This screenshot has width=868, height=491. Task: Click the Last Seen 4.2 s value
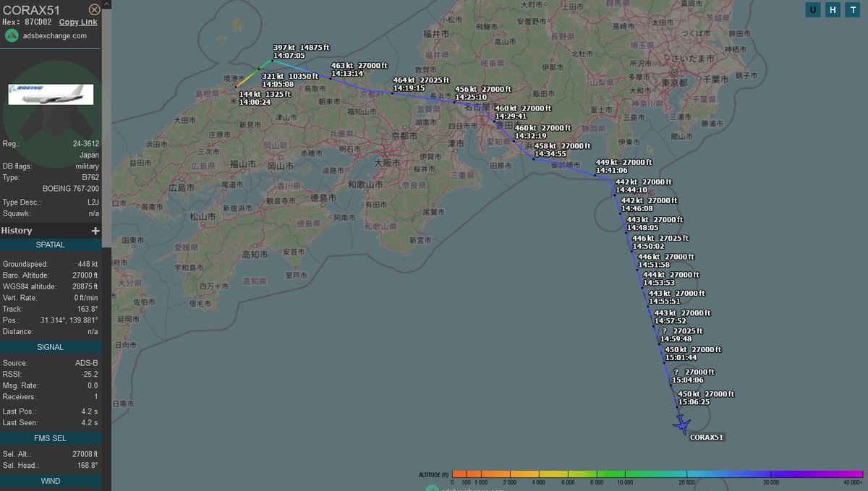point(90,422)
